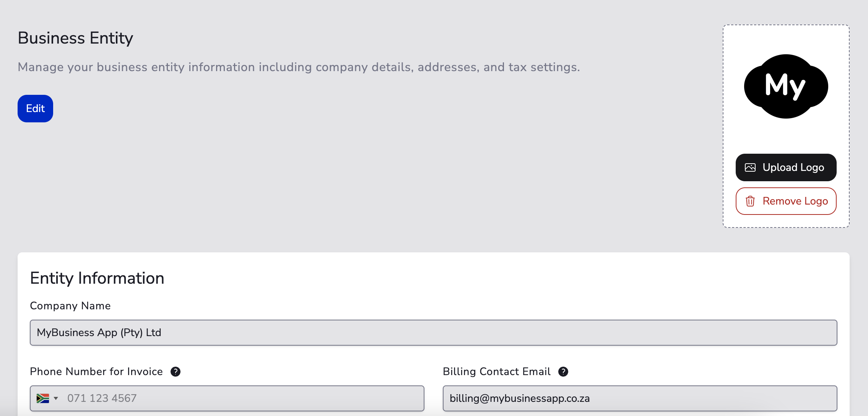Click the Business Entity page heading
The width and height of the screenshot is (868, 416).
point(75,38)
